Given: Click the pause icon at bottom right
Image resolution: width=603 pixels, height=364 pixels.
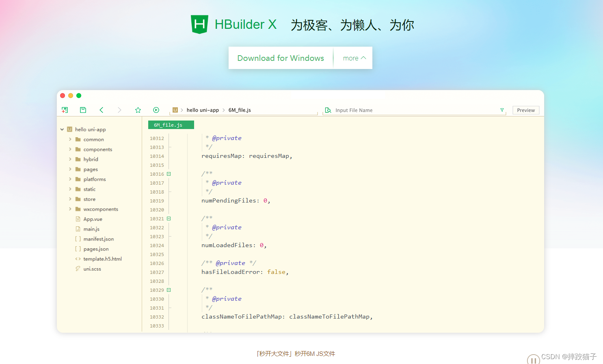Looking at the screenshot, I should (x=534, y=360).
